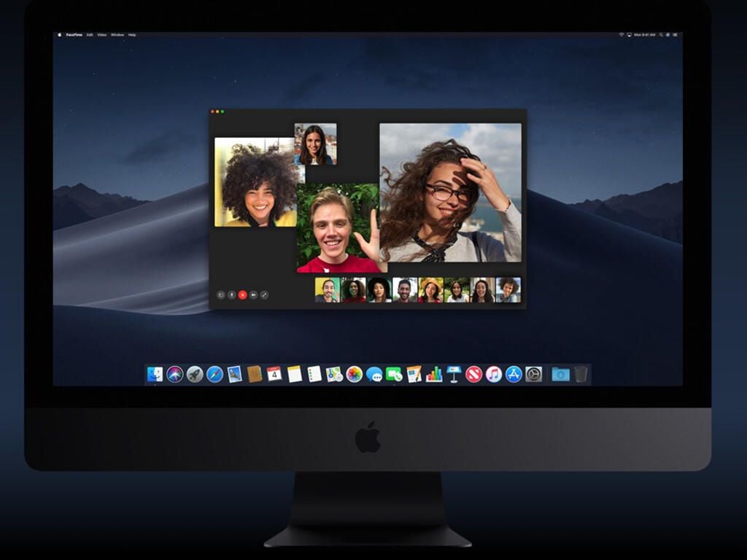Toggle the sidebar button in the call controls
Screen dimensions: 747x560
point(220,295)
